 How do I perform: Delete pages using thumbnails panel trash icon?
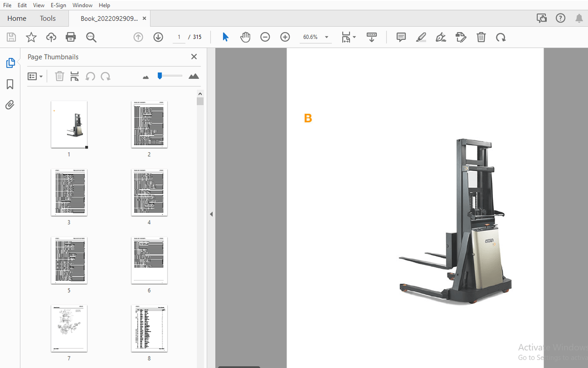59,76
